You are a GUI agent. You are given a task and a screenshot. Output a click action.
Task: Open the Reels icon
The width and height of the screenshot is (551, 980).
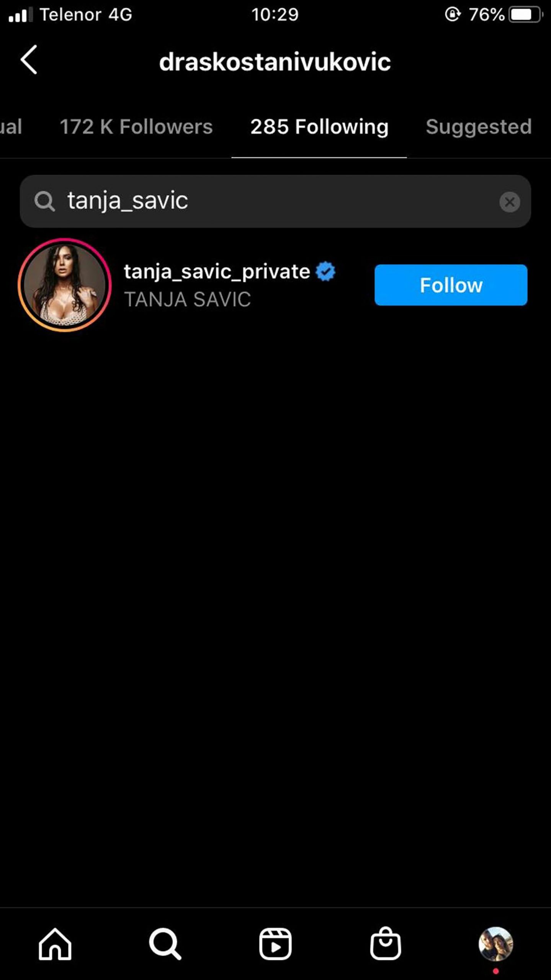click(275, 944)
